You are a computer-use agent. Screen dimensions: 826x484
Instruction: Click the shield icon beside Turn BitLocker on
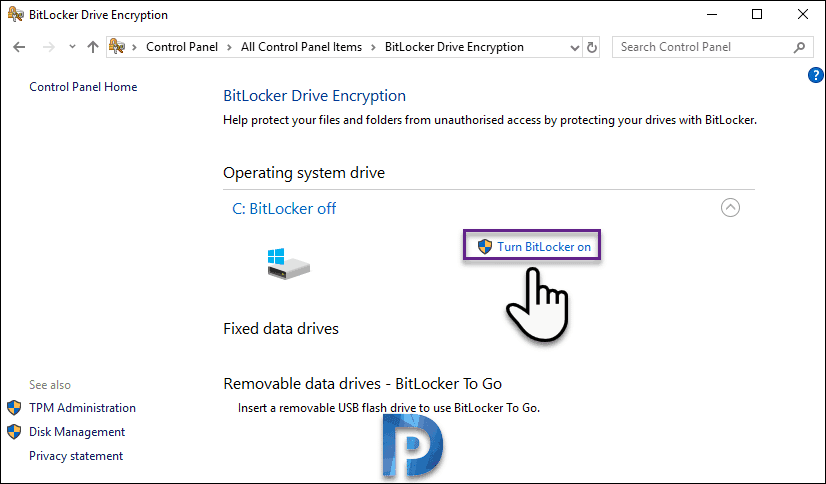[485, 246]
